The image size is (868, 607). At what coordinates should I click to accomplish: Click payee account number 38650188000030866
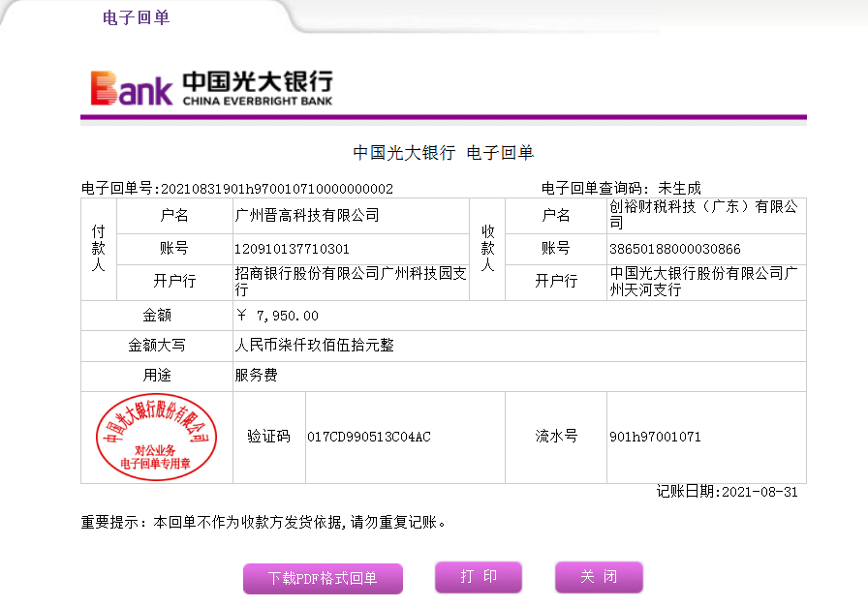click(x=675, y=249)
